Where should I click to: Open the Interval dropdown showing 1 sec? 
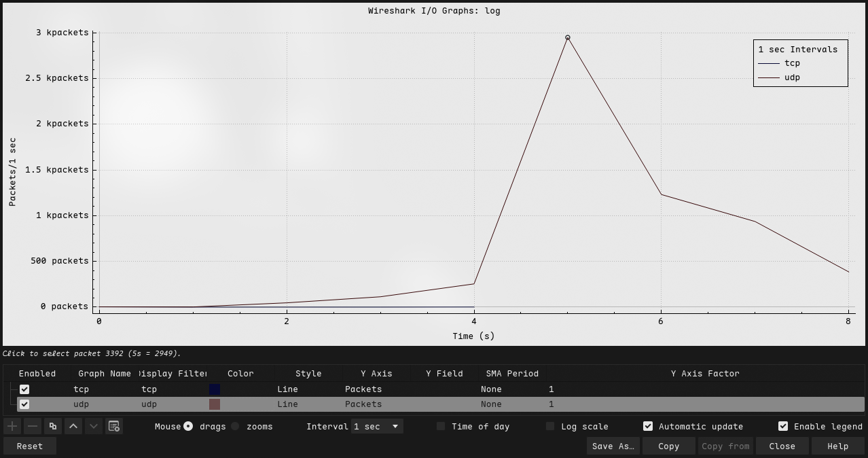(x=377, y=426)
